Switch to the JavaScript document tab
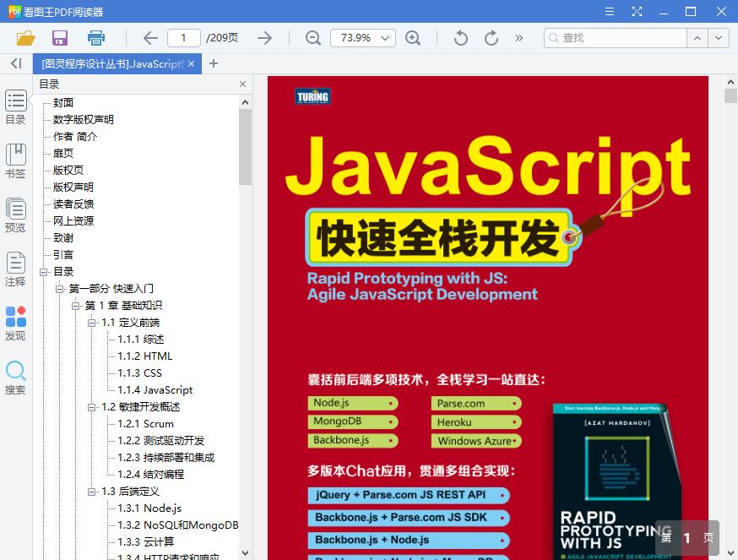Viewport: 738px width, 560px height. (x=113, y=63)
